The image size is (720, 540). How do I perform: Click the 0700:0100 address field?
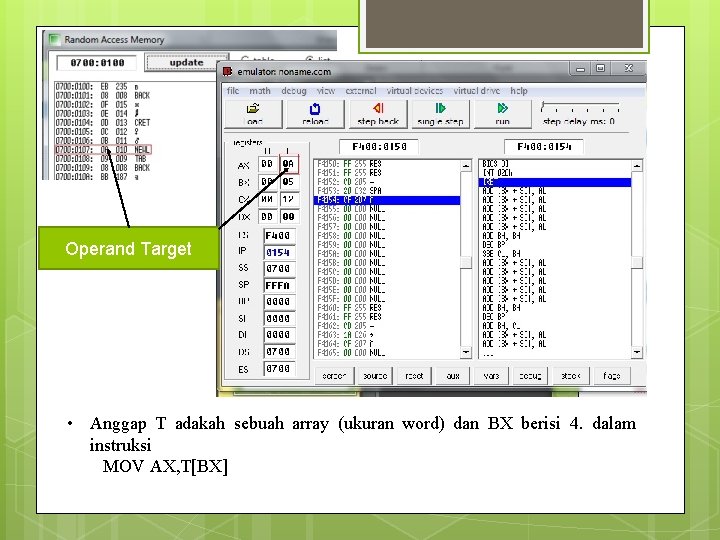97,63
